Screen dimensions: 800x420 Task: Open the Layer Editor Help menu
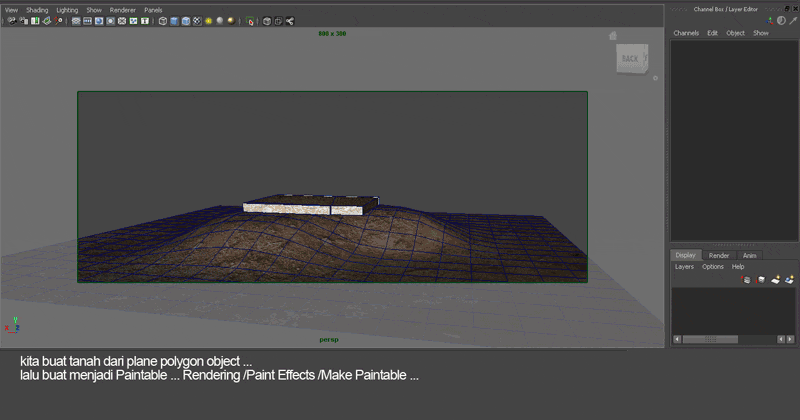pyautogui.click(x=738, y=266)
